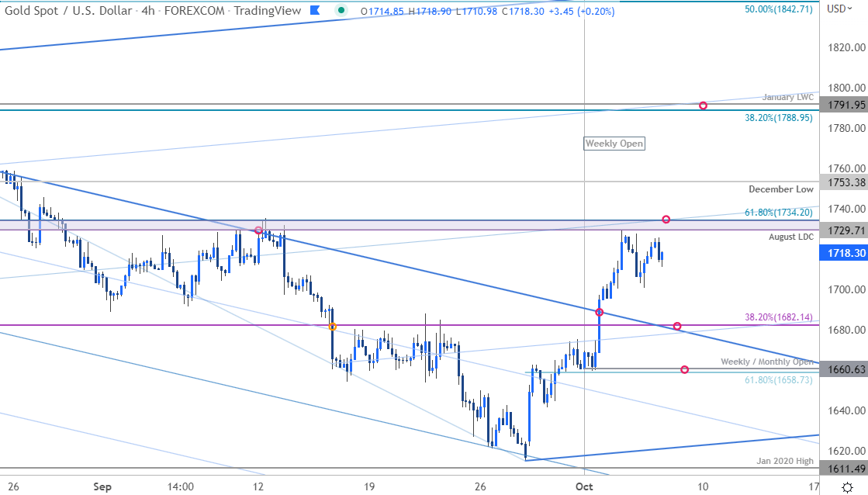The width and height of the screenshot is (868, 495).
Task: Click the green market status dot
Action: (x=341, y=10)
